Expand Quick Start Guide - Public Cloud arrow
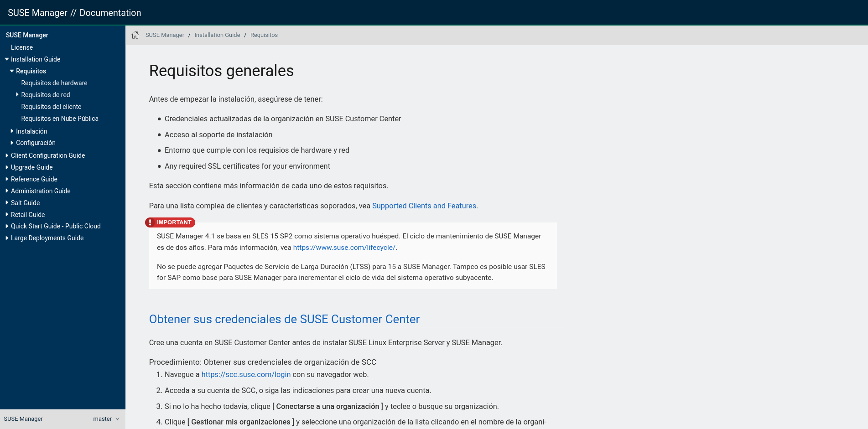The image size is (868, 429). tap(7, 226)
